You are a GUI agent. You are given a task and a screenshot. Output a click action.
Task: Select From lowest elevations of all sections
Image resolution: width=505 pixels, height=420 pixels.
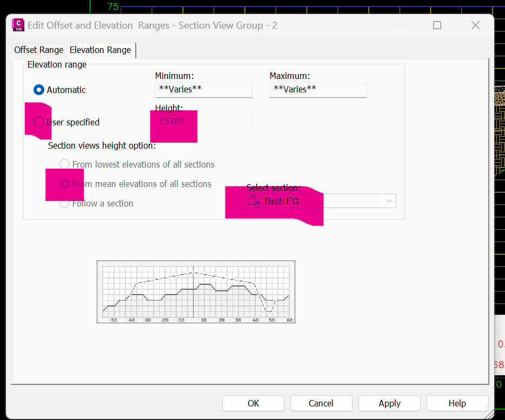tap(64, 164)
